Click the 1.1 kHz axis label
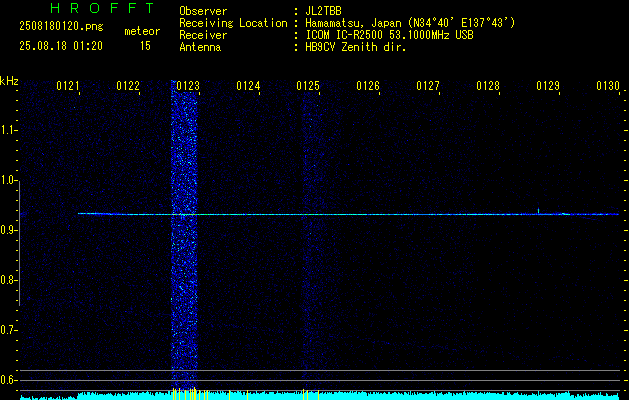This screenshot has height=400, width=629. pyautogui.click(x=7, y=130)
